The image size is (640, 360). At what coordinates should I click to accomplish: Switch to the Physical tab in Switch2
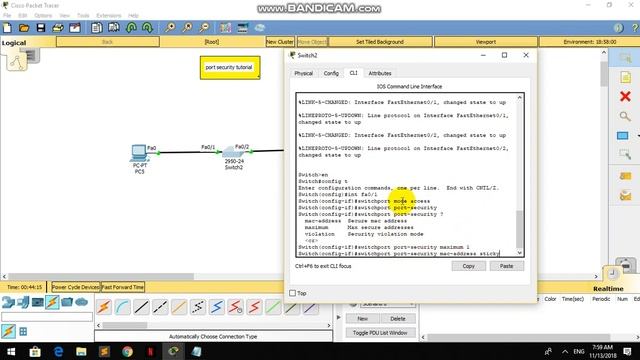(x=303, y=73)
